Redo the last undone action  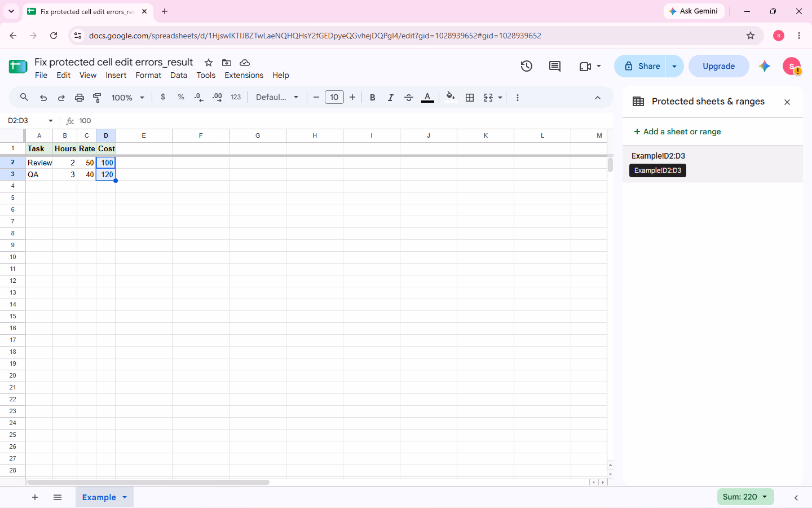pyautogui.click(x=61, y=97)
